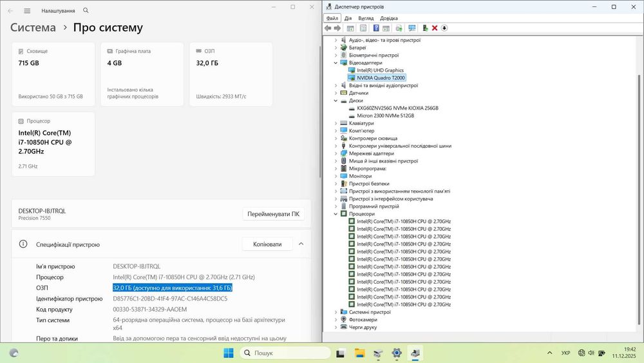The width and height of the screenshot is (644, 363).
Task: Click the Forward arrow in Device Manager toolbar
Action: [337, 28]
